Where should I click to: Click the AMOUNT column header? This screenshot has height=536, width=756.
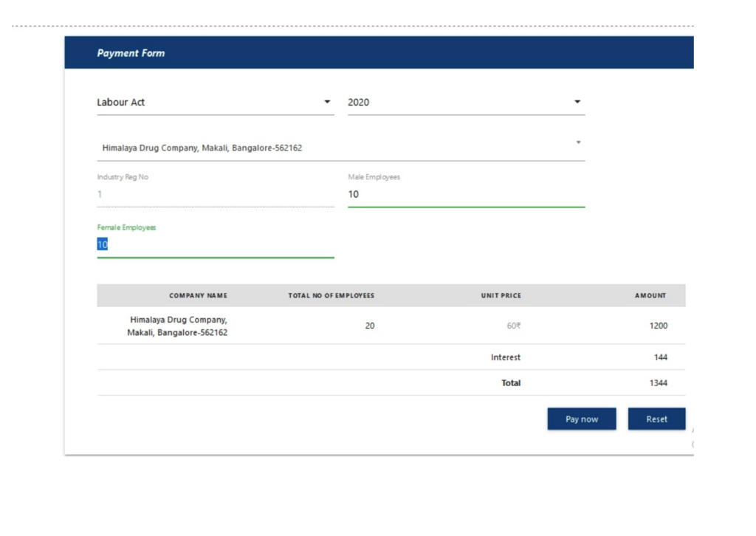pyautogui.click(x=650, y=296)
